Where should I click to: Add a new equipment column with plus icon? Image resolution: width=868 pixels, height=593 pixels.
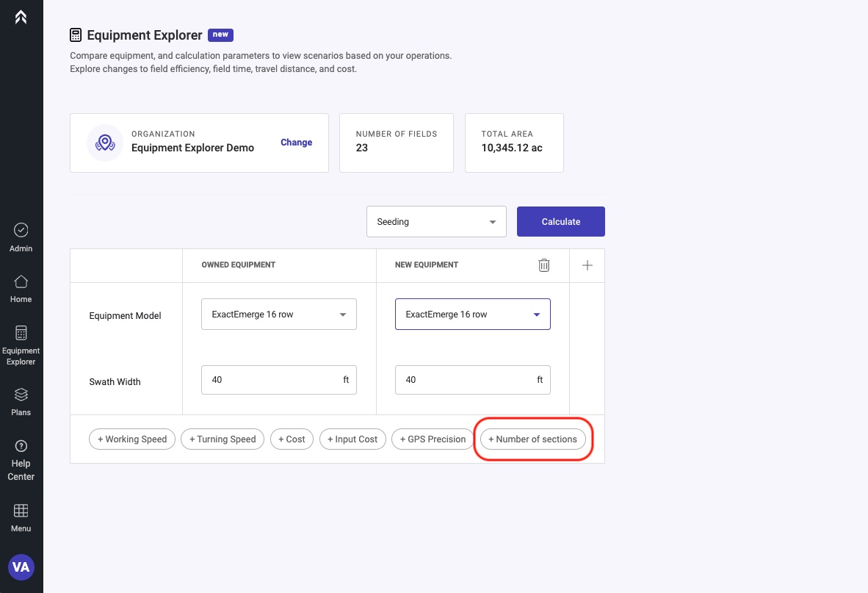[587, 265]
